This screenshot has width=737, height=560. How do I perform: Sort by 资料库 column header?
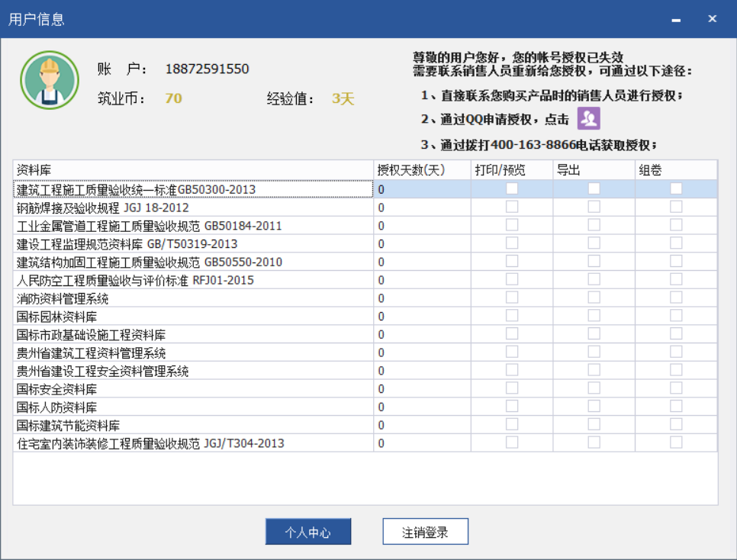point(193,169)
